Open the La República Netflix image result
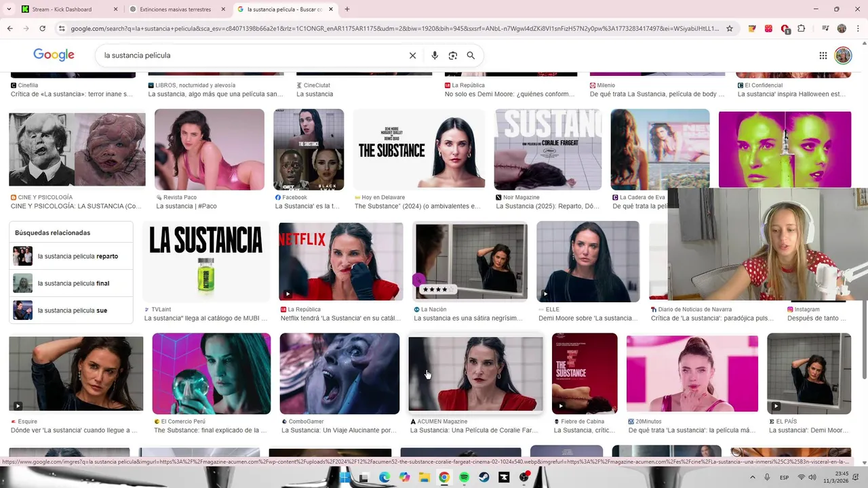 [x=341, y=262]
